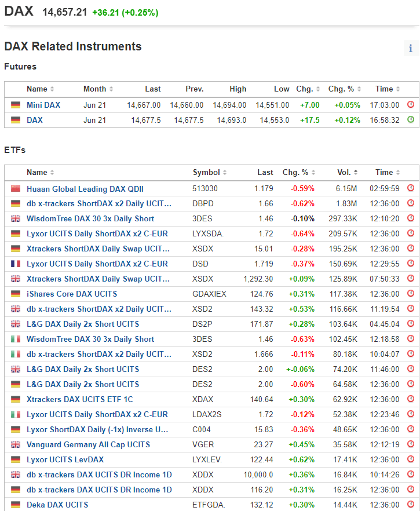
Task: Sort ETFs by the Time column header
Action: (x=387, y=172)
